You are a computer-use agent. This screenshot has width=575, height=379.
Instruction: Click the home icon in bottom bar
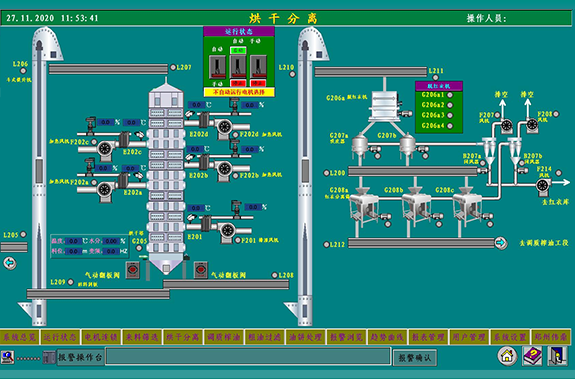[x=507, y=355]
